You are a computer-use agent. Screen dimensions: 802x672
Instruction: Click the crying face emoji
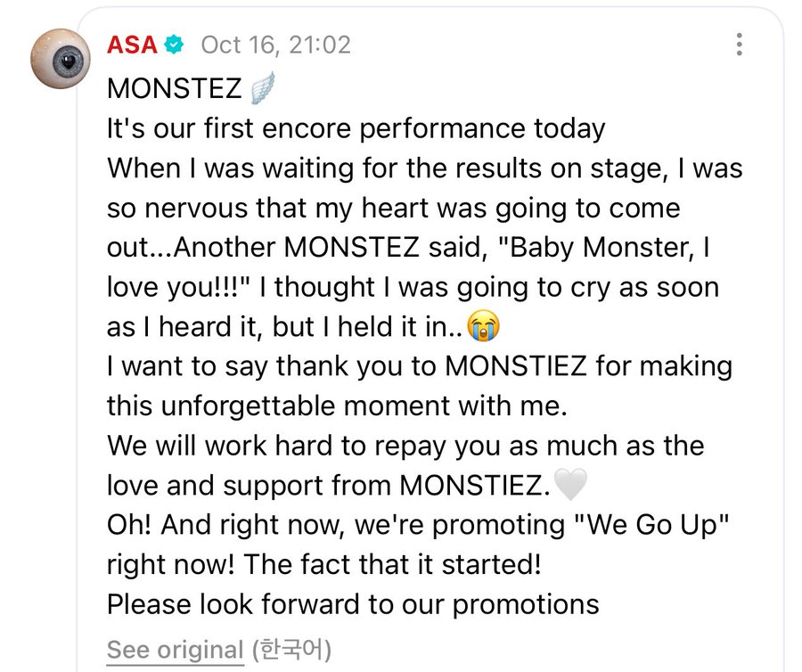tap(484, 327)
